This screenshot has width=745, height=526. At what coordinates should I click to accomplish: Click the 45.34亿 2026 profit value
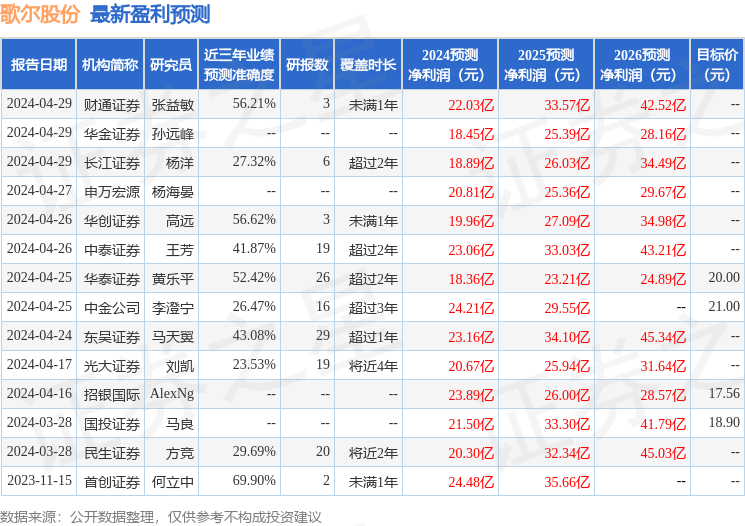coord(663,336)
